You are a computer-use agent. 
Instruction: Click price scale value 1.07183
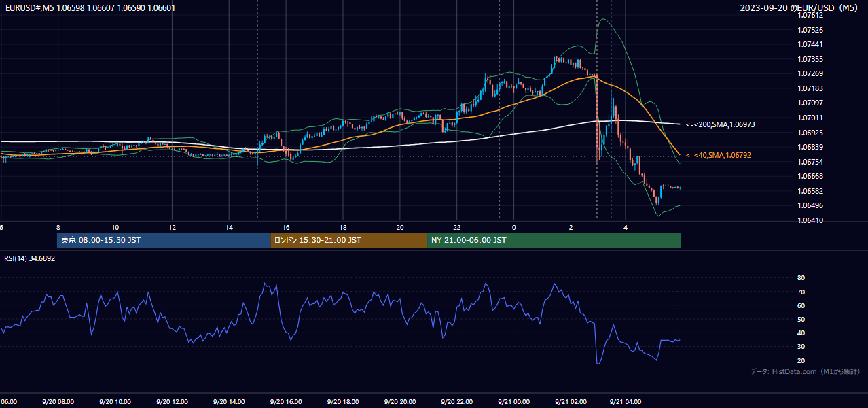click(810, 88)
